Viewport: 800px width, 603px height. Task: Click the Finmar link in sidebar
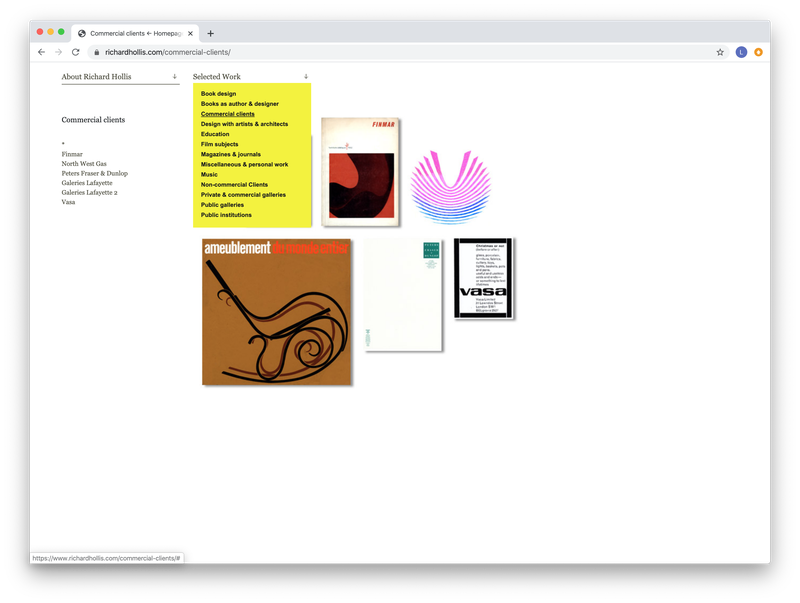(x=72, y=154)
